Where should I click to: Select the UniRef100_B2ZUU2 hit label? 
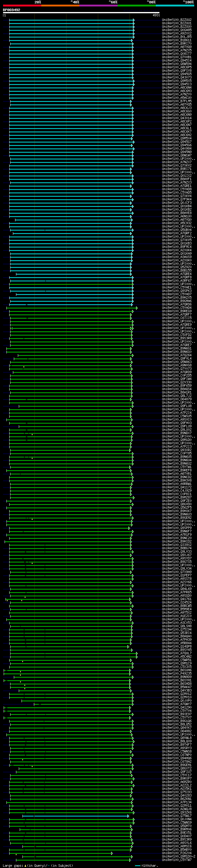point(177,20)
